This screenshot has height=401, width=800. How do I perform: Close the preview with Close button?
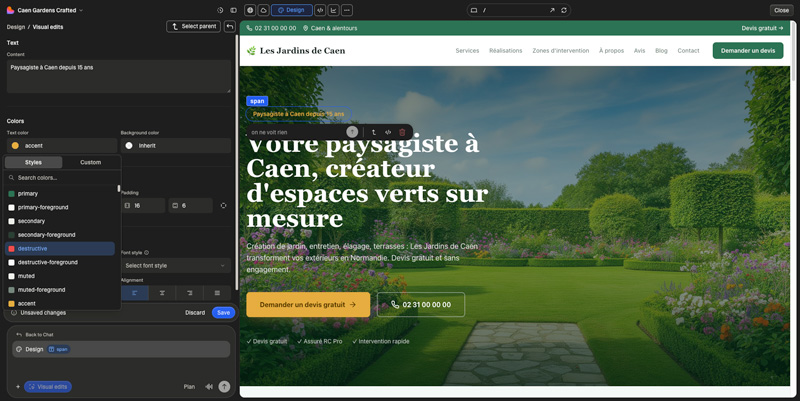(781, 10)
